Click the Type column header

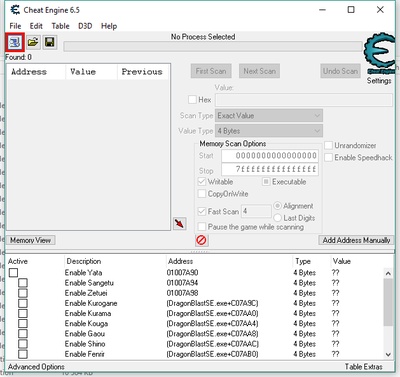pos(312,261)
